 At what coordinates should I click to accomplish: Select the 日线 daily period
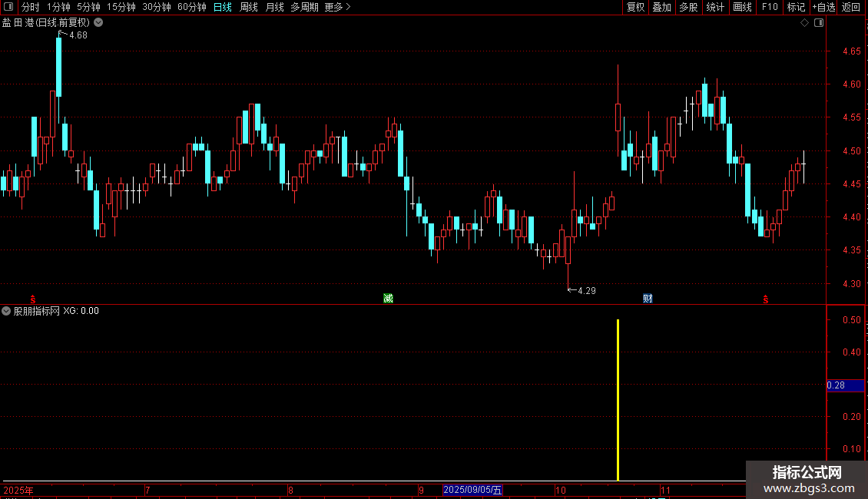click(x=223, y=7)
